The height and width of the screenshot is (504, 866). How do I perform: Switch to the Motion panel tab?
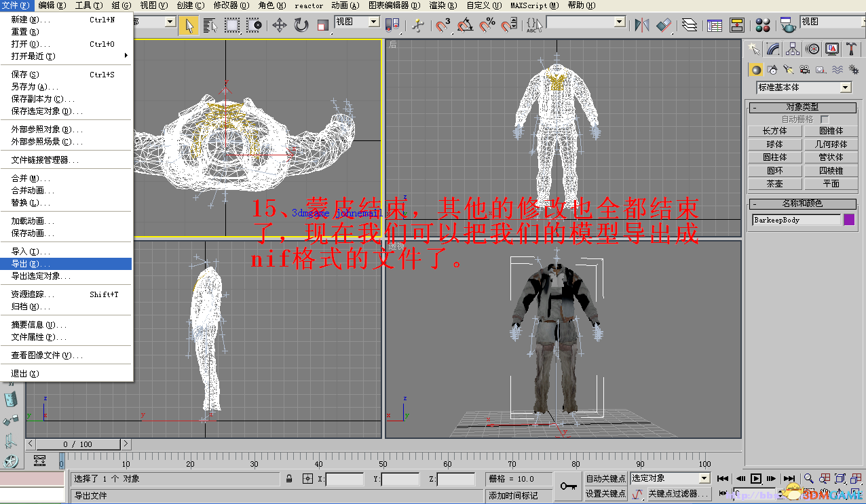tap(812, 49)
